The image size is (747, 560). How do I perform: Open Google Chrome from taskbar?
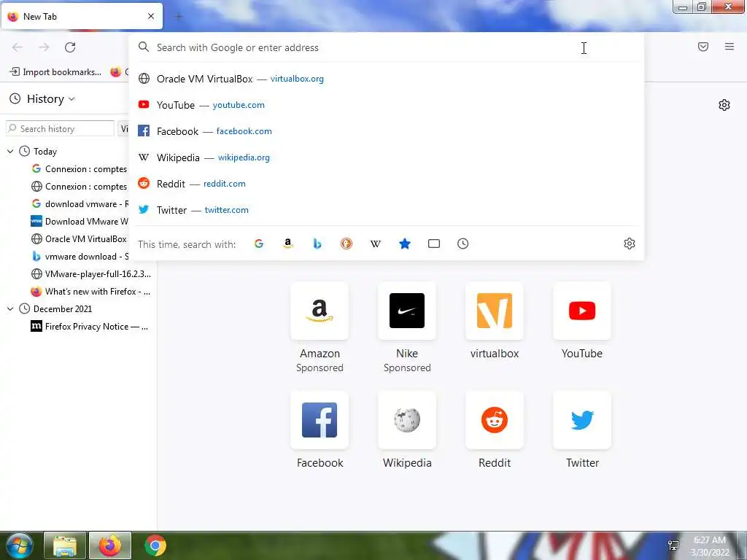(x=155, y=545)
